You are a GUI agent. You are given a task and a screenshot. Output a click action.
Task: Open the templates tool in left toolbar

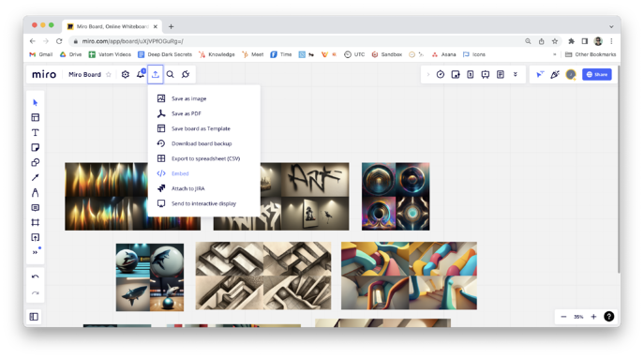coord(36,117)
